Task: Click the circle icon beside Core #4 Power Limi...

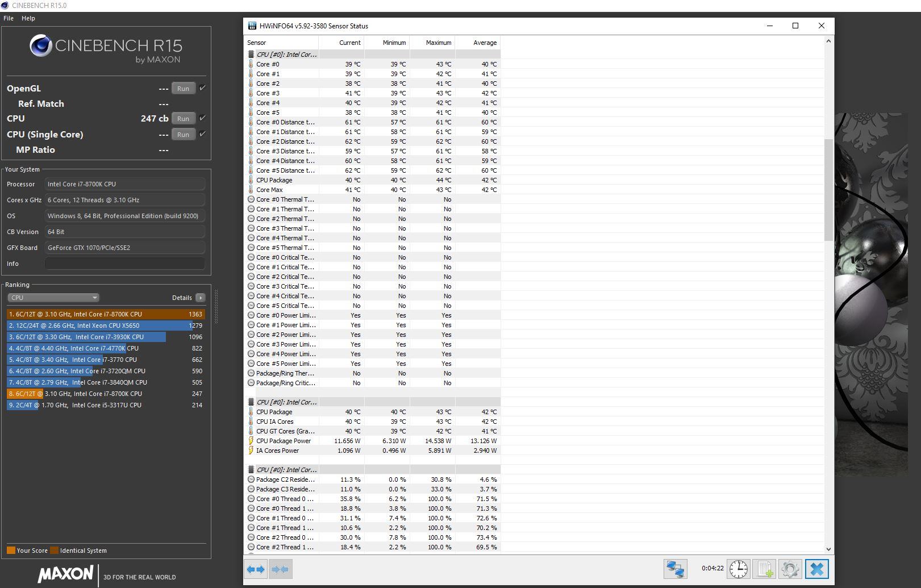Action: tap(251, 354)
